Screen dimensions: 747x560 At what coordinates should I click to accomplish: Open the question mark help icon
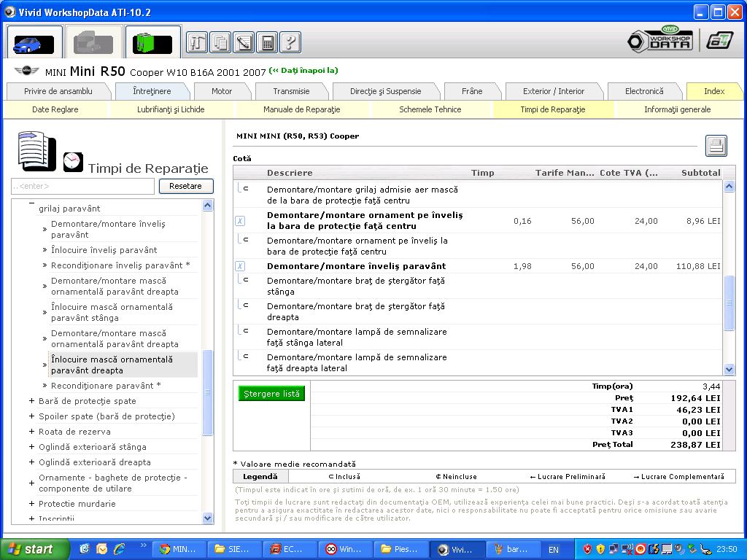290,42
